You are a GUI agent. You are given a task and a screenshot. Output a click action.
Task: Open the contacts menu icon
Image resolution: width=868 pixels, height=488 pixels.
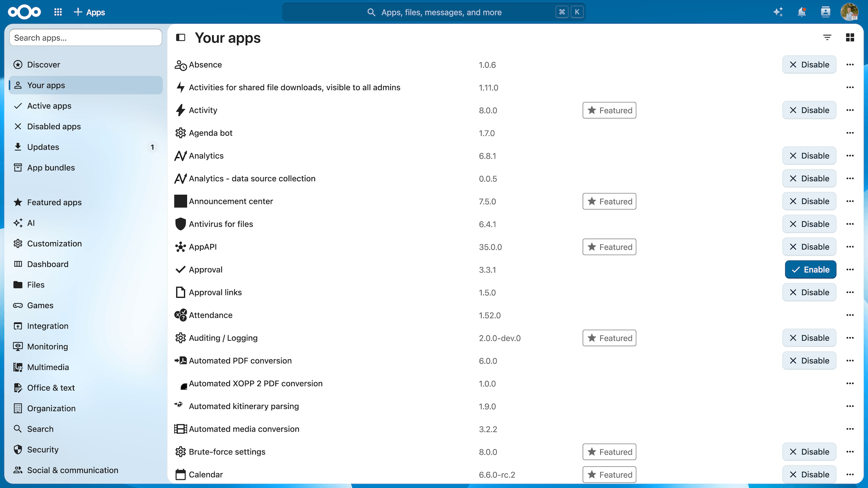pos(826,12)
